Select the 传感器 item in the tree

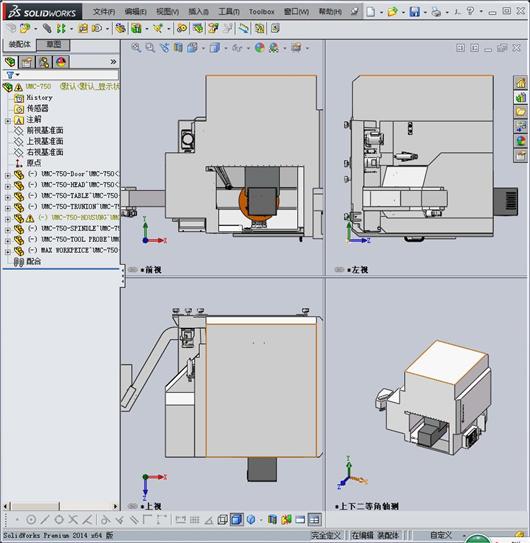click(x=37, y=108)
